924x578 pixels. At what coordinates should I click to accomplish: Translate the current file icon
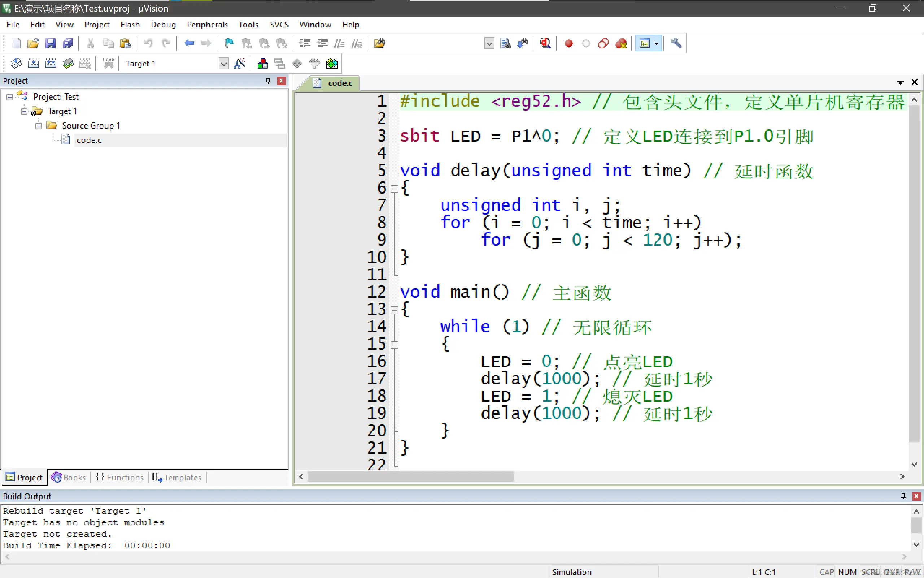coord(16,63)
